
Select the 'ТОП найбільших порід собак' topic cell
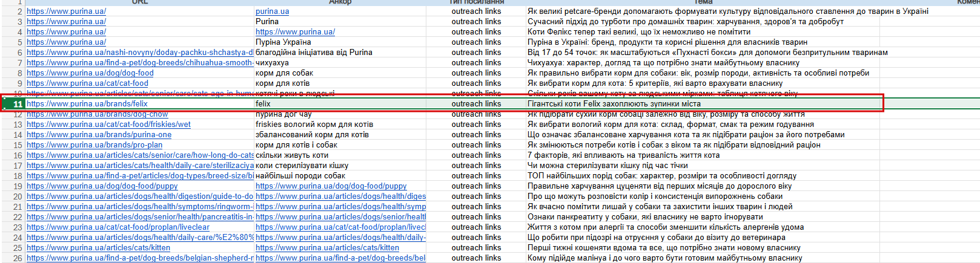[703, 176]
